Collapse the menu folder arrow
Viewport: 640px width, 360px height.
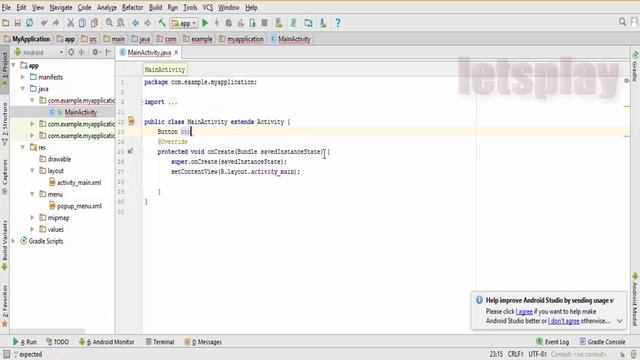pyautogui.click(x=32, y=194)
